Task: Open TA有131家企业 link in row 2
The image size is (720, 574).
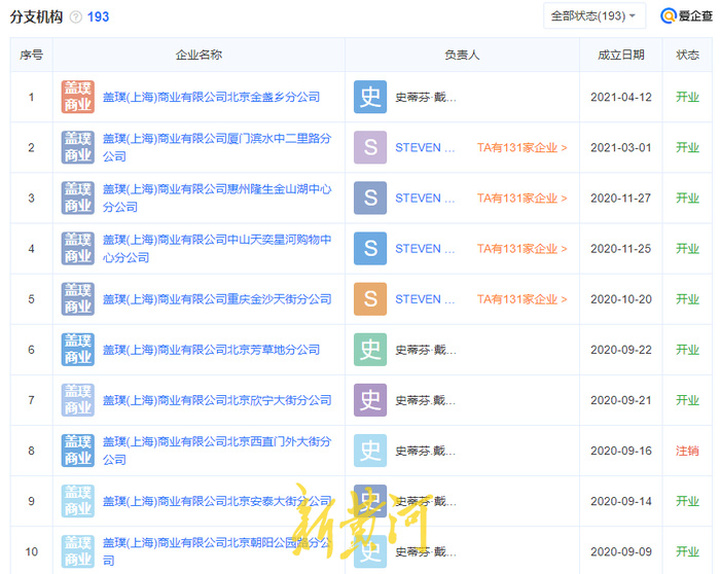Action: pos(521,148)
